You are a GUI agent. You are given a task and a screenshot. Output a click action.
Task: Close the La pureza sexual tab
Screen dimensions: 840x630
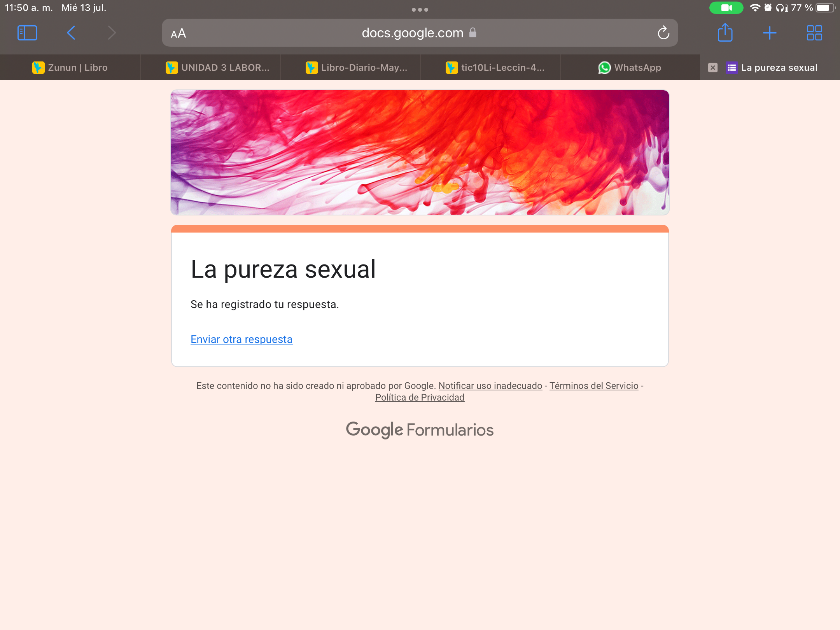point(712,68)
